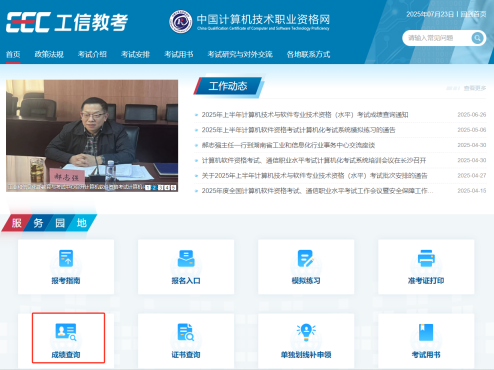Open the 单独划线补申领 lightbulb icon
Screen dimensions: 494x370
coord(306,332)
